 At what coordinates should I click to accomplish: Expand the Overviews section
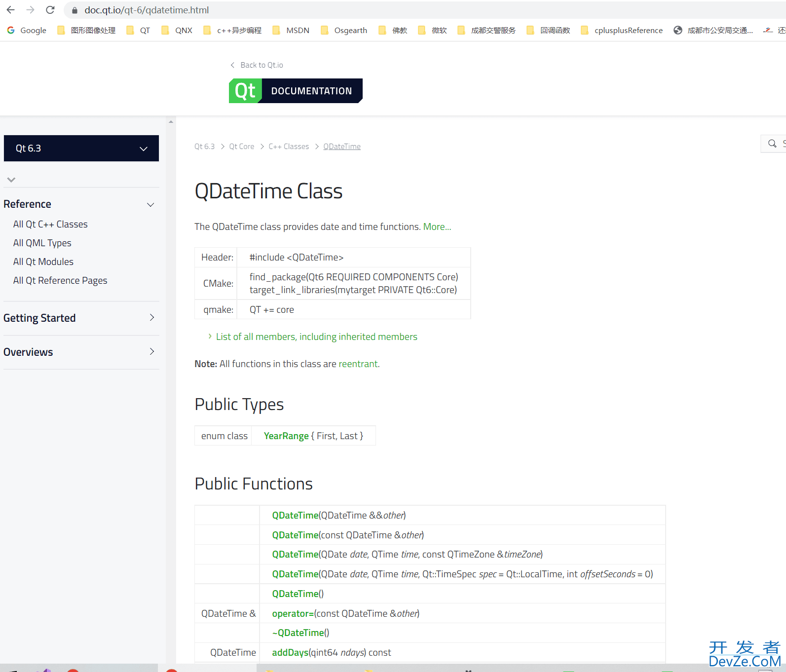coord(152,352)
